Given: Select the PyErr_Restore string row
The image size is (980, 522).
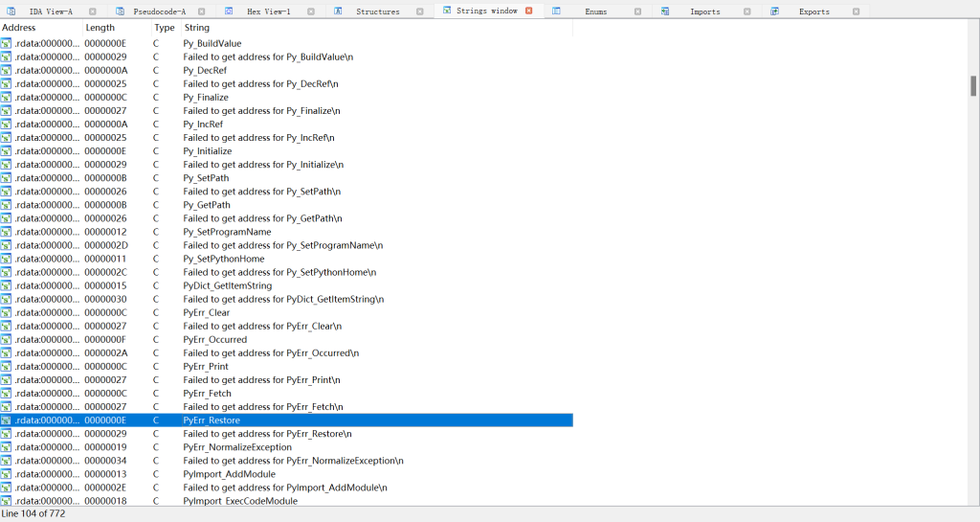Looking at the screenshot, I should coord(212,420).
